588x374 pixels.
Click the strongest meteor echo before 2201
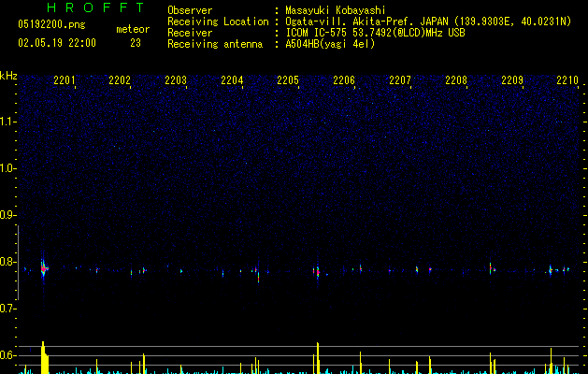(x=44, y=268)
